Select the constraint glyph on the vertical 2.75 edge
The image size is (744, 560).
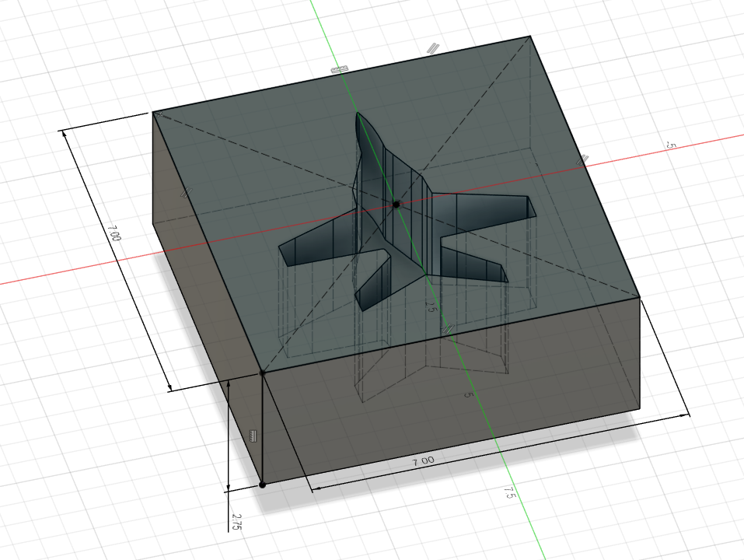(x=253, y=436)
